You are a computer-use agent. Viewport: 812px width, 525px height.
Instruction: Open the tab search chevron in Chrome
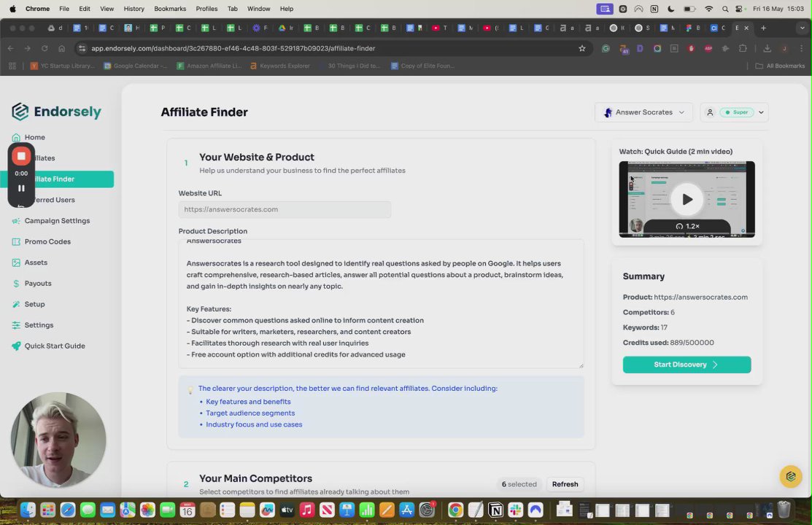click(x=802, y=28)
